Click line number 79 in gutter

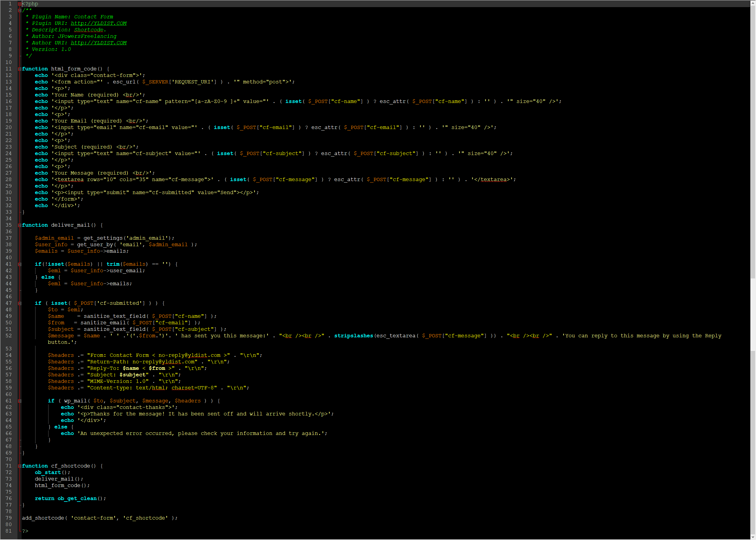coord(9,518)
